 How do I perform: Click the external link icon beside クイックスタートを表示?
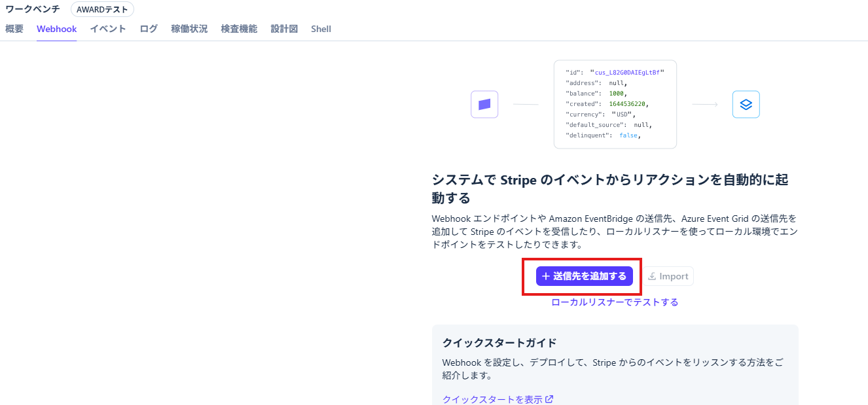click(x=549, y=399)
